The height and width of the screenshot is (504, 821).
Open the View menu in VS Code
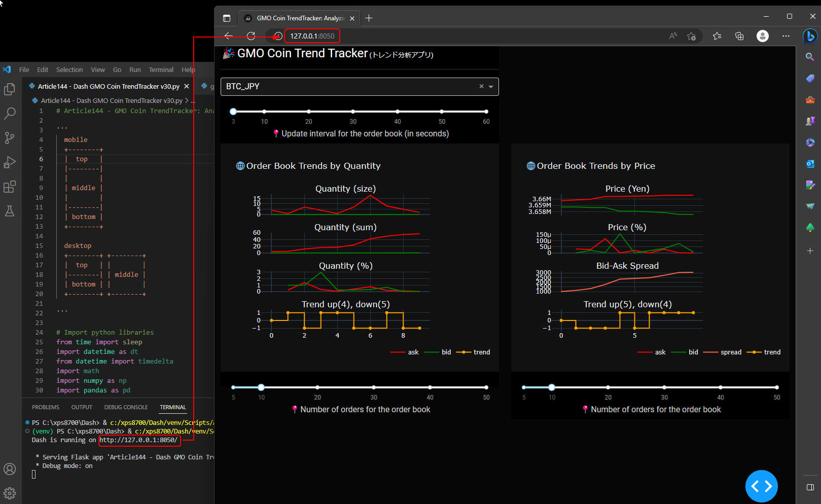98,69
